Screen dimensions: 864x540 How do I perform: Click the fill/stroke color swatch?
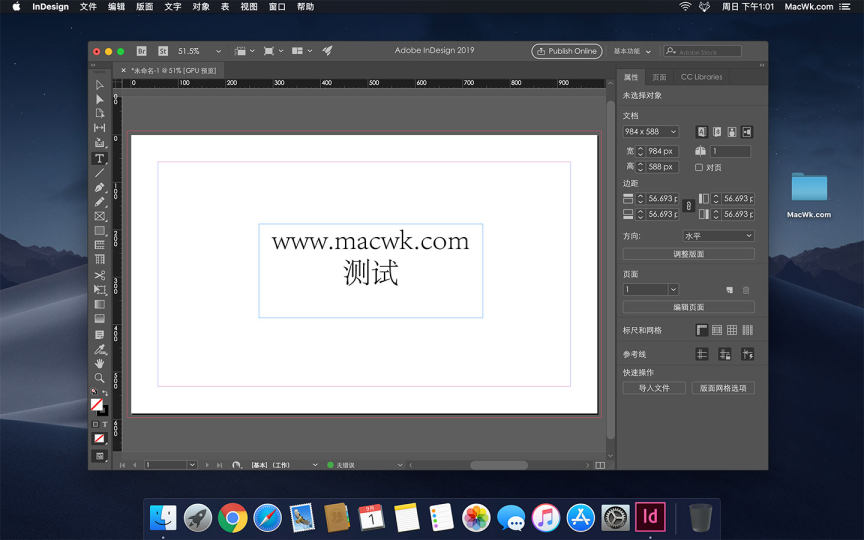click(97, 405)
